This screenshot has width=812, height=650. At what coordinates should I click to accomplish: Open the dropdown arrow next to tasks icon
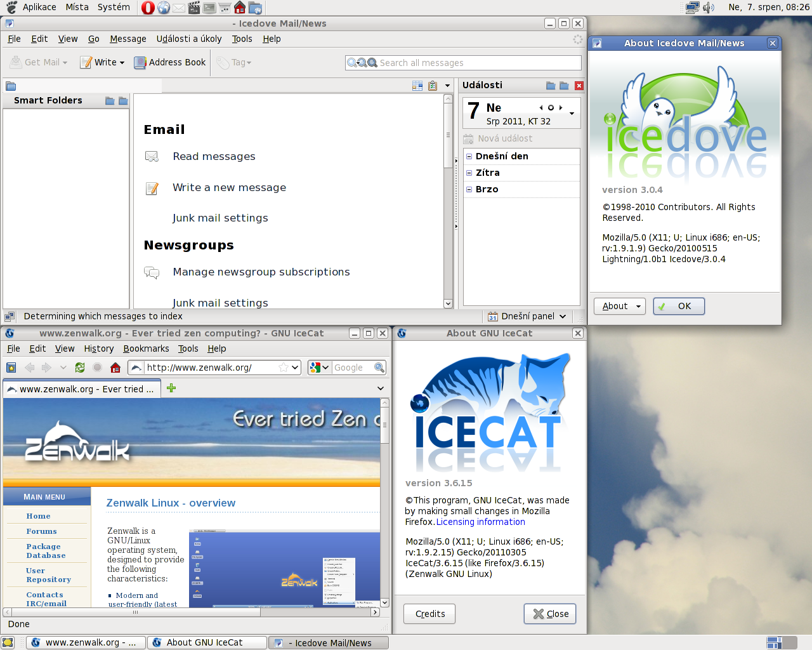pos(447,86)
